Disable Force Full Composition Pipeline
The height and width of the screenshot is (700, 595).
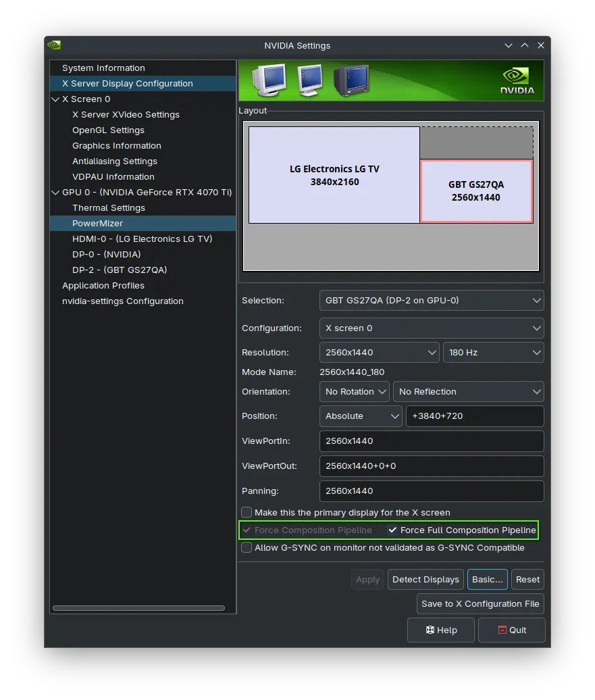393,530
